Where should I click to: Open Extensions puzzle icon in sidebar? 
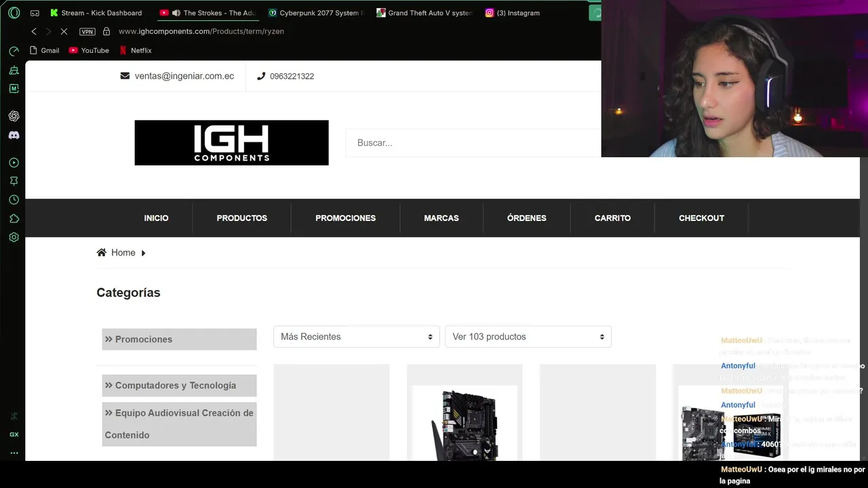[14, 219]
